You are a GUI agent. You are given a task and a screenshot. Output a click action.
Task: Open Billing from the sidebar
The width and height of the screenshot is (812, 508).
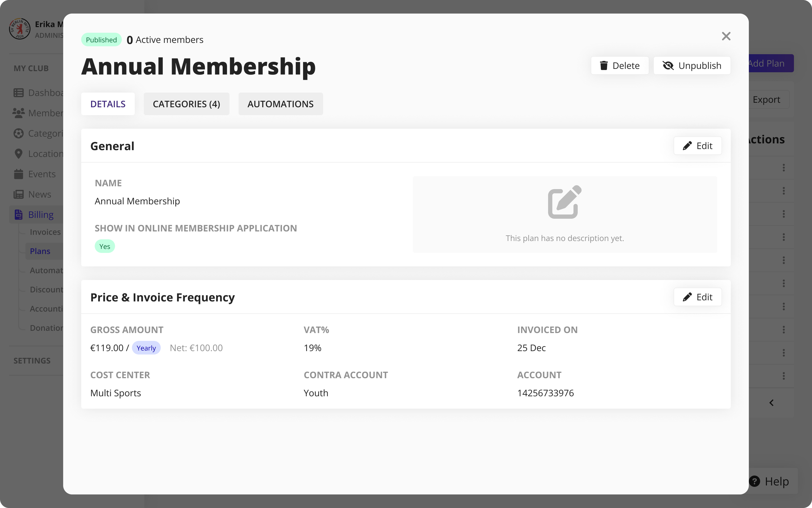pos(36,214)
